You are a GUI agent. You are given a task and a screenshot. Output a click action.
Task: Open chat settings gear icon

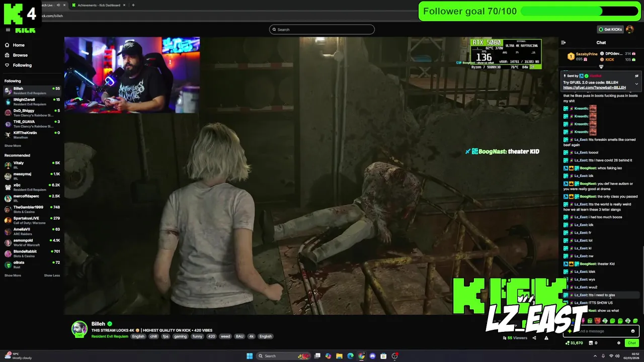tap(619, 343)
